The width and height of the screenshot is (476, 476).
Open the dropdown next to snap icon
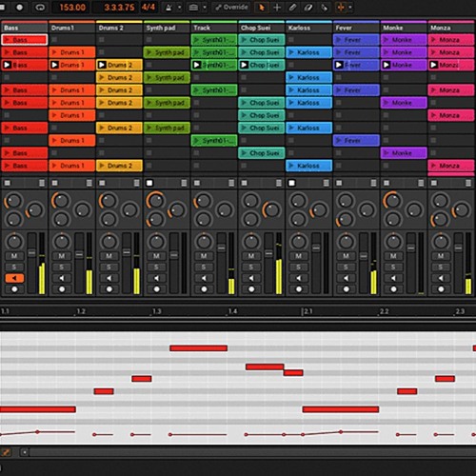(350, 7)
